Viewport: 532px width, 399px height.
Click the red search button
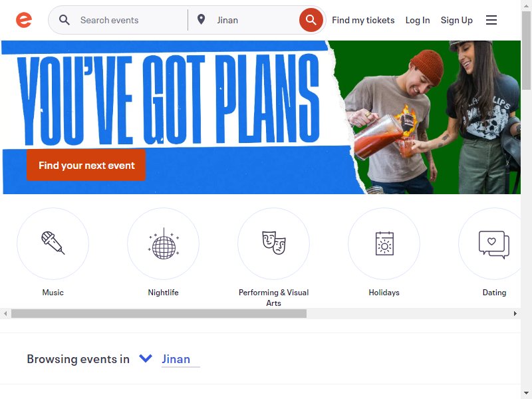tap(311, 20)
